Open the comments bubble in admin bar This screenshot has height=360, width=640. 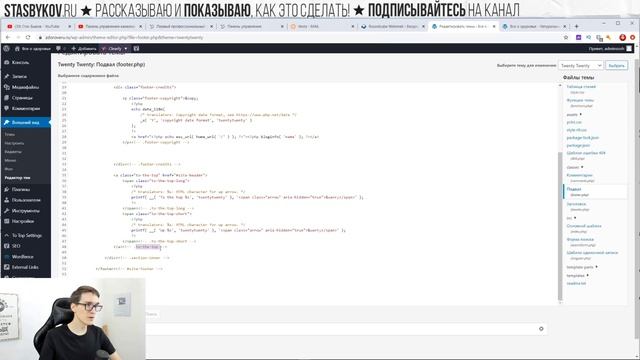tap(61, 49)
